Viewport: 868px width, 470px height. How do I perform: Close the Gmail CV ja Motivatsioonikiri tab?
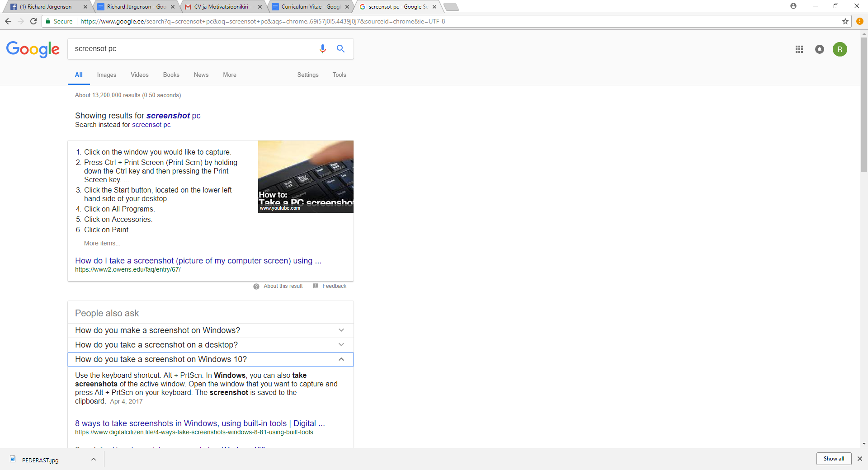[260, 7]
